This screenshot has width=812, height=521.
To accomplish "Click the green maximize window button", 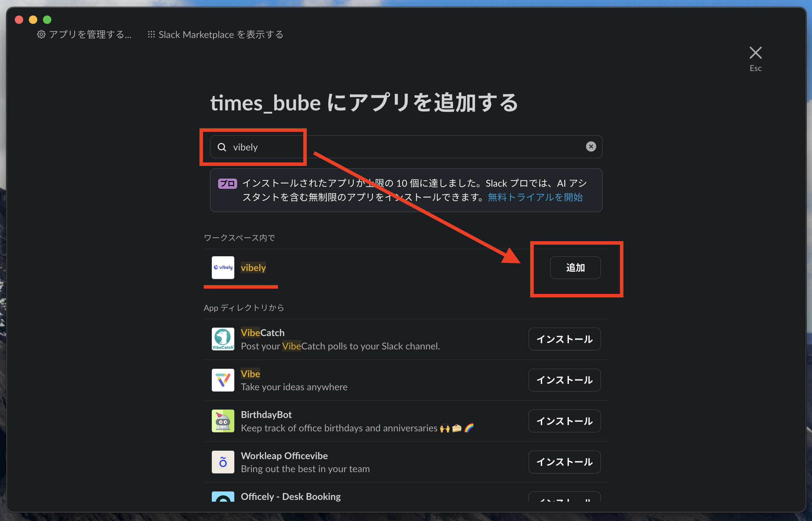I will tap(47, 20).
